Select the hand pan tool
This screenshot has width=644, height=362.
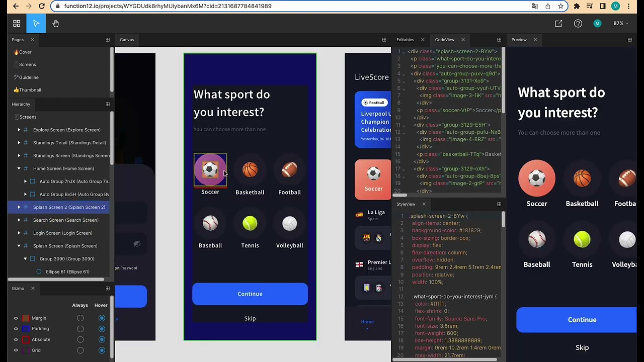click(x=55, y=24)
